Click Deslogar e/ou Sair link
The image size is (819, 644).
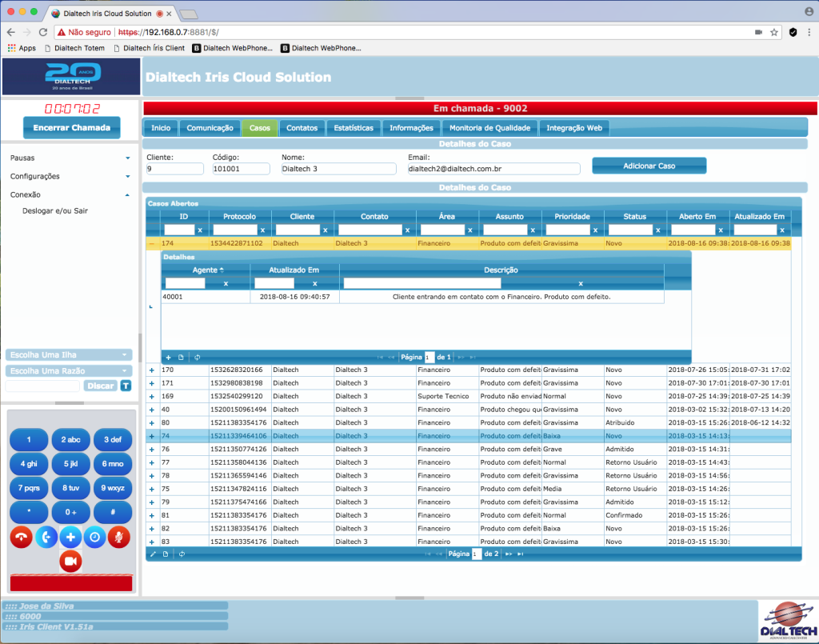55,211
